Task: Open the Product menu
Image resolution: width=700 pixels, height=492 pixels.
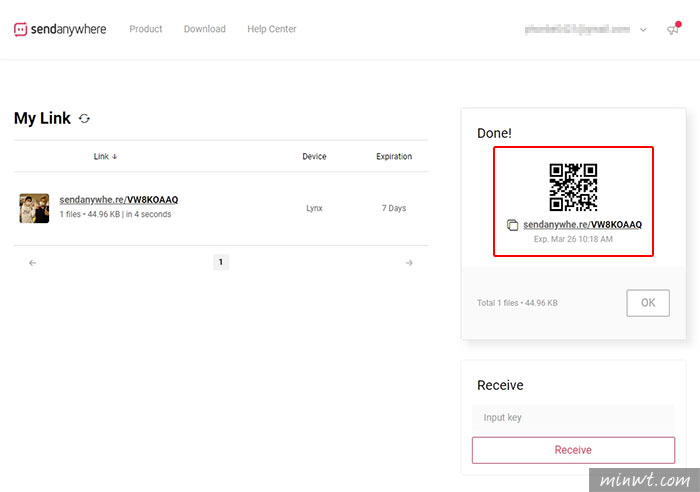Action: pos(146,29)
